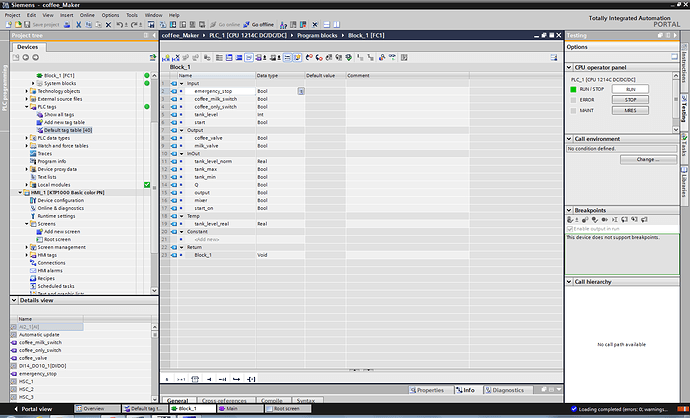Open the Libraries side tab
The image size is (690, 418).
click(x=684, y=185)
